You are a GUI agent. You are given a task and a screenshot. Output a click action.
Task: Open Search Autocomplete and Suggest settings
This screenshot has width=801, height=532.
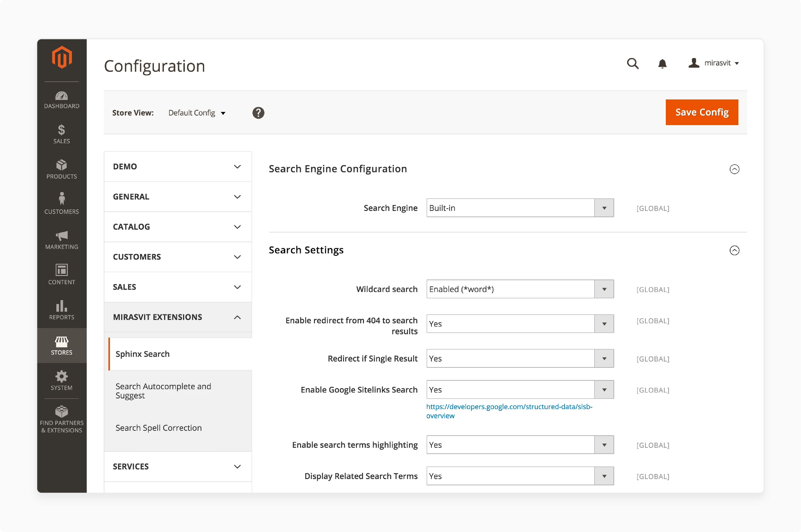click(163, 391)
